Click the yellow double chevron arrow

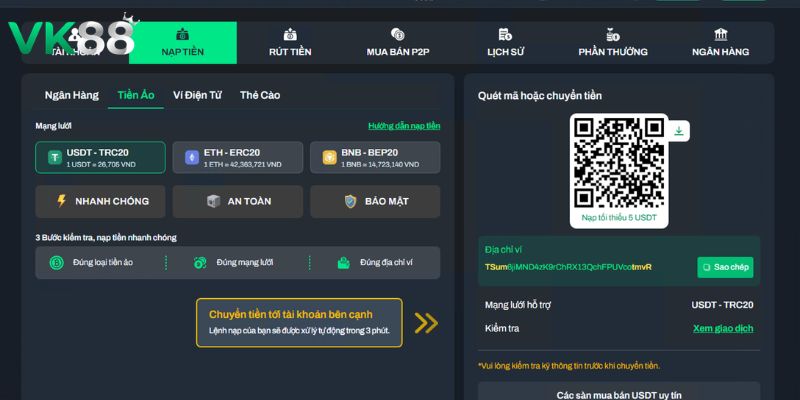click(x=426, y=323)
